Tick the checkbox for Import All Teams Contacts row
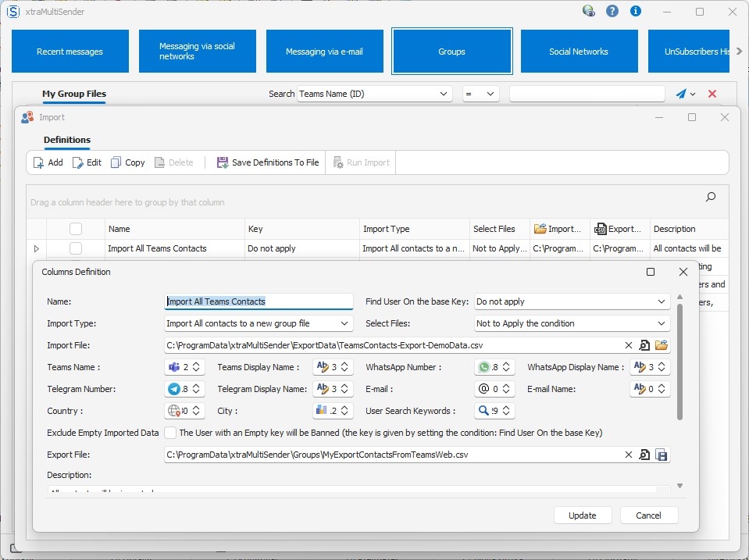Screen dimensions: 749x560 coord(76,248)
